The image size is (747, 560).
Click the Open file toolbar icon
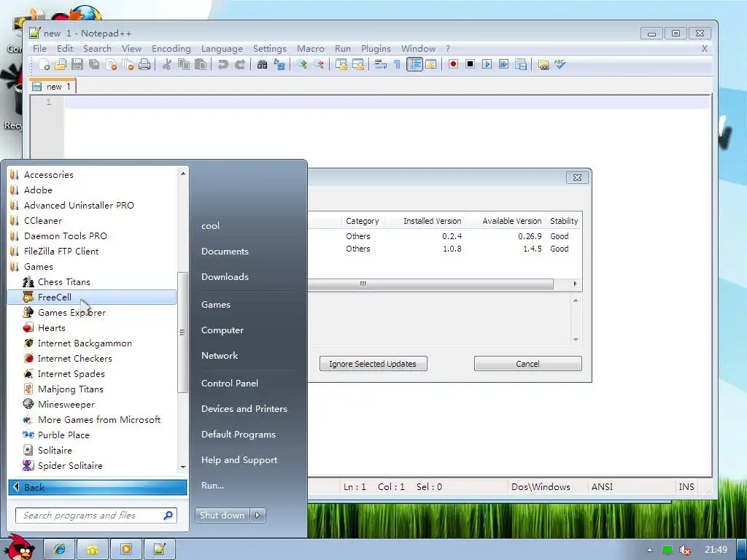61,64
